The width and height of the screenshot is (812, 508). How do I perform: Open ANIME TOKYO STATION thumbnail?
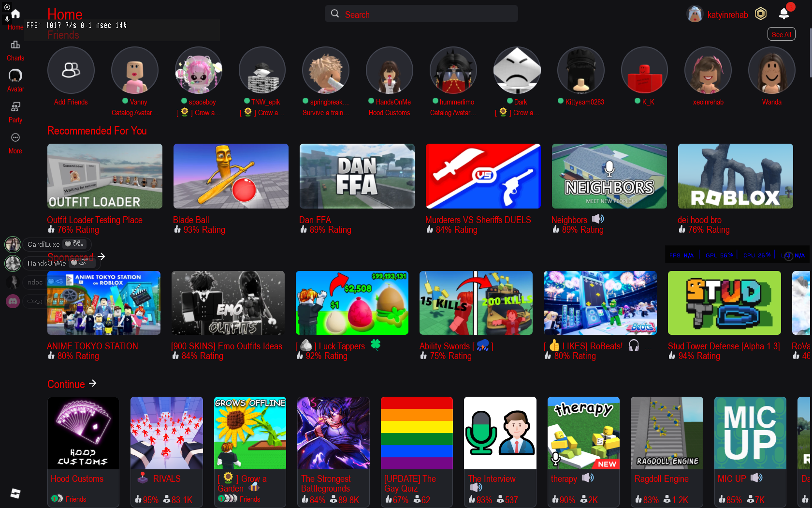(x=104, y=303)
